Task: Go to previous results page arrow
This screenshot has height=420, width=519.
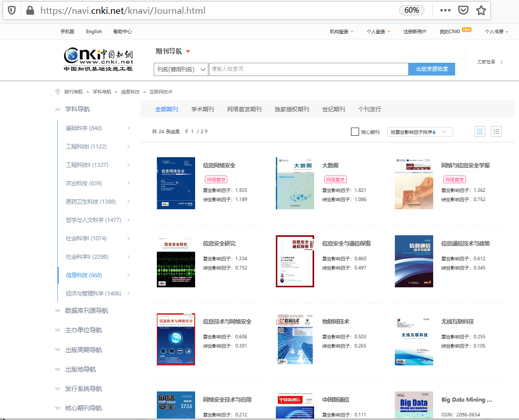Action: 186,131
